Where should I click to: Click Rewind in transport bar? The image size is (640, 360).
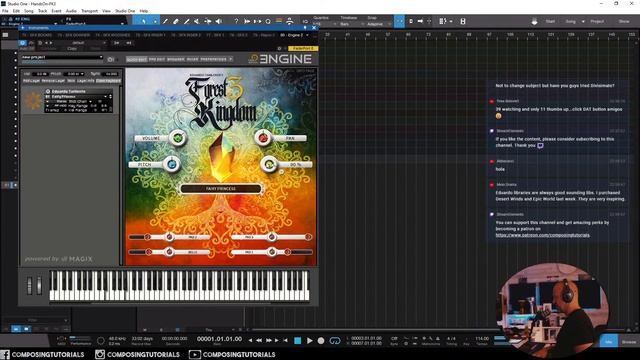tap(259, 340)
